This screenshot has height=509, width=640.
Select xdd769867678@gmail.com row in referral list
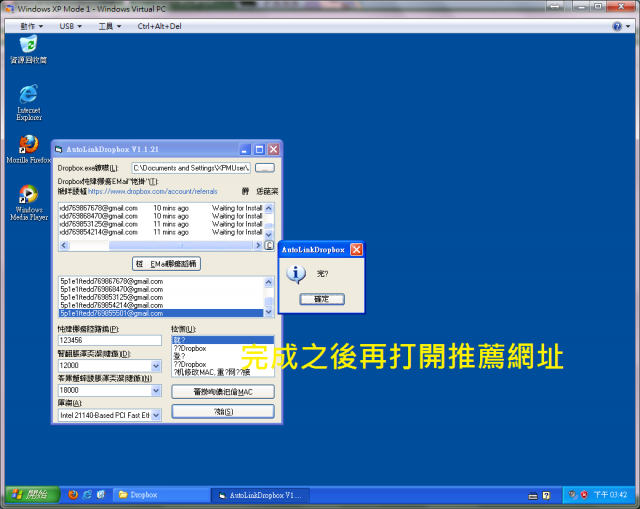161,208
